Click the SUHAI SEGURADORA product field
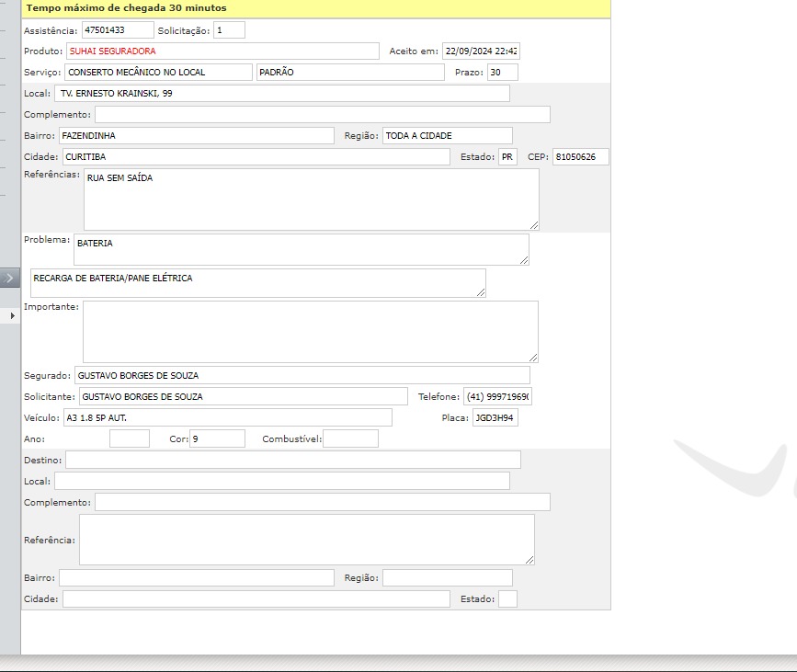 (x=222, y=51)
